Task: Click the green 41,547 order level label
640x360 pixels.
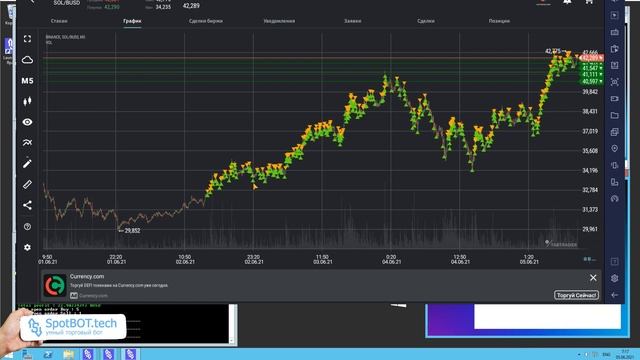Action: pos(591,68)
